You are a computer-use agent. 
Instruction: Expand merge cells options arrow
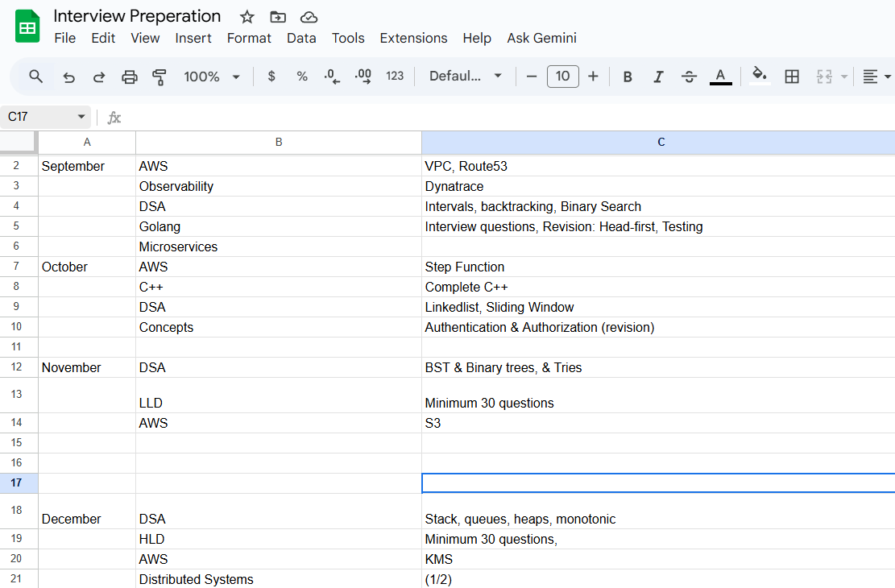pyautogui.click(x=844, y=77)
